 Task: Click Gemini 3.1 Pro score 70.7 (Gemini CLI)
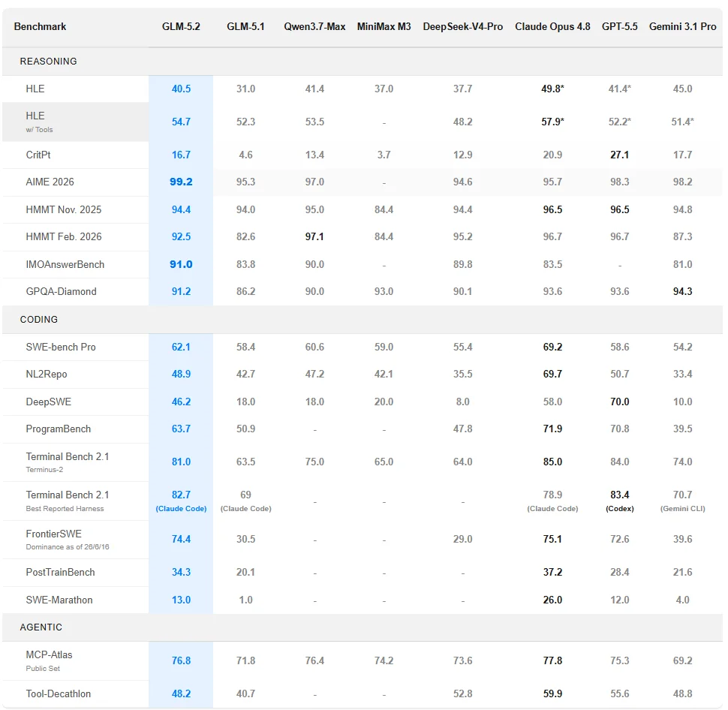tap(682, 501)
